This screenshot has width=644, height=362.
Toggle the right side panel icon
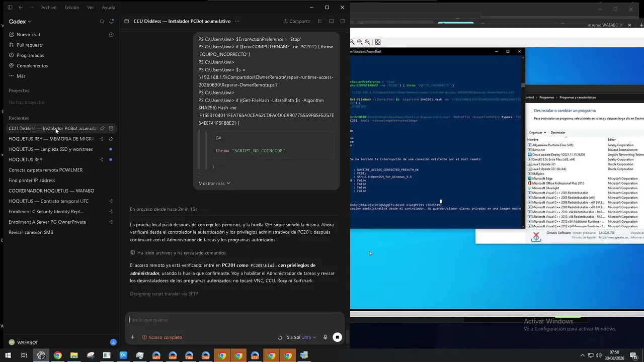[343, 21]
